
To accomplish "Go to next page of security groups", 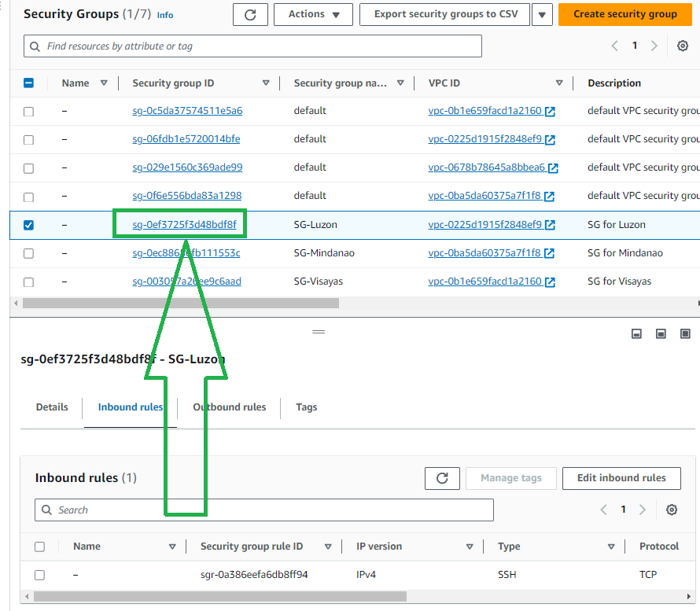I will (654, 46).
